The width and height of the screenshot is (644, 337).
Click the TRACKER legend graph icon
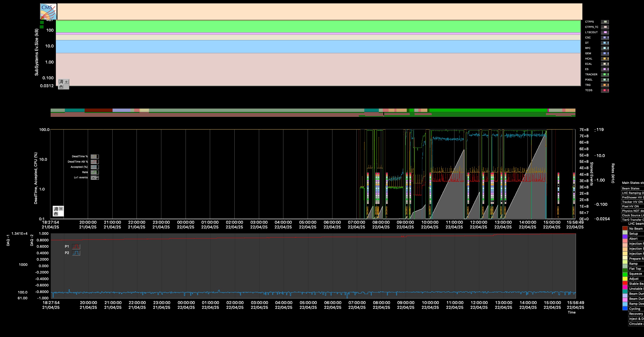pos(605,75)
